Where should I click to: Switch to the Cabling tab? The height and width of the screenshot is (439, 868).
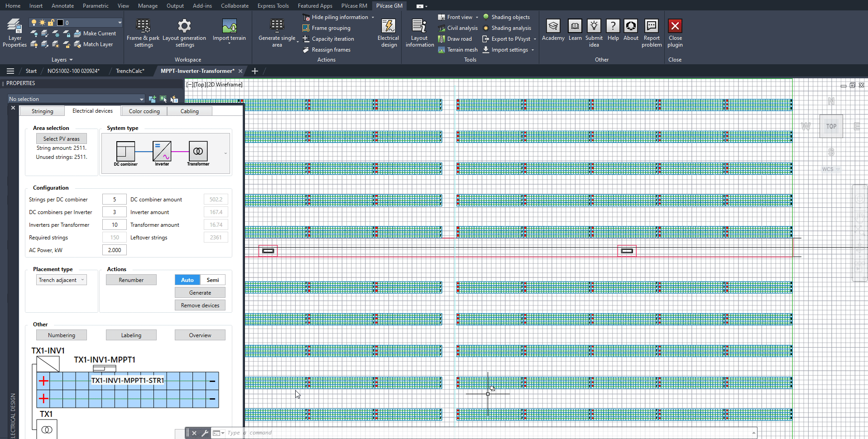[189, 111]
